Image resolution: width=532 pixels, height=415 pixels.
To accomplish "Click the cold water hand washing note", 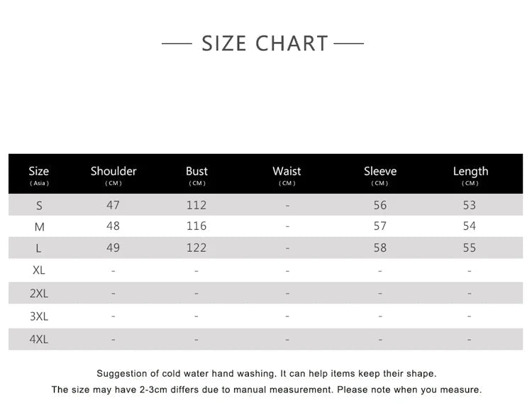I will [267, 374].
